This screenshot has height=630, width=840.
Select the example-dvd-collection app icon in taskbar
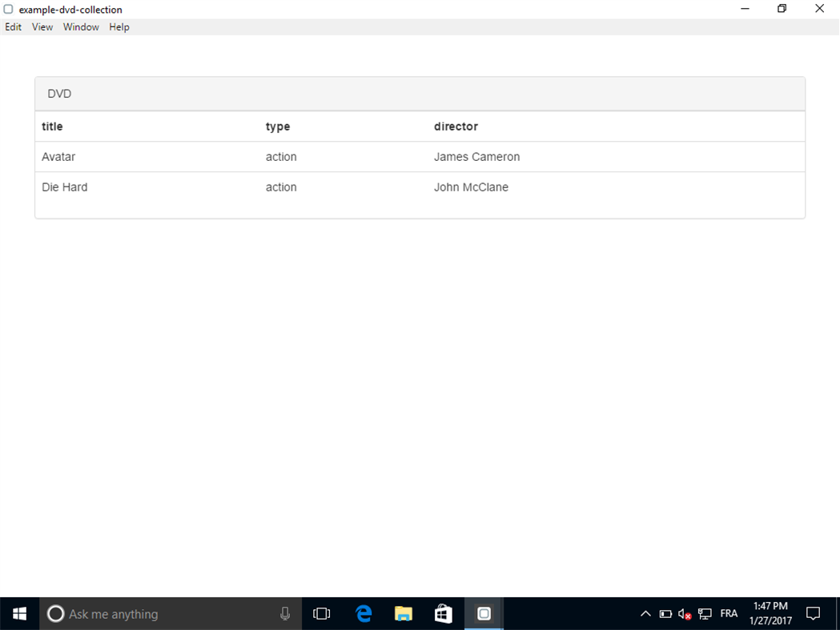tap(484, 613)
